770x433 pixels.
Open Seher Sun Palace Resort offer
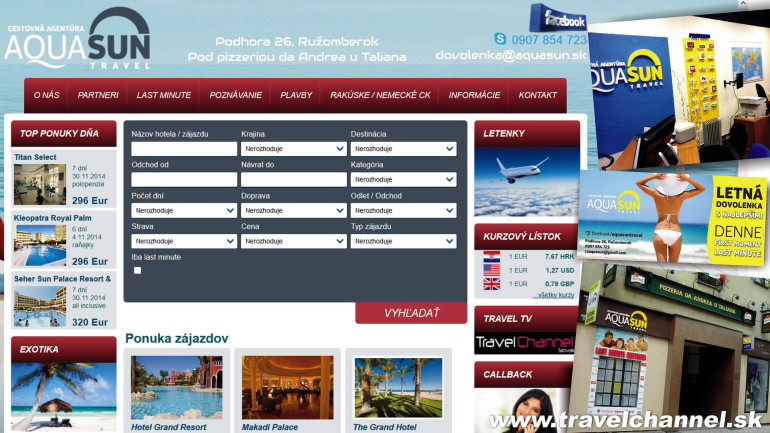(x=62, y=279)
